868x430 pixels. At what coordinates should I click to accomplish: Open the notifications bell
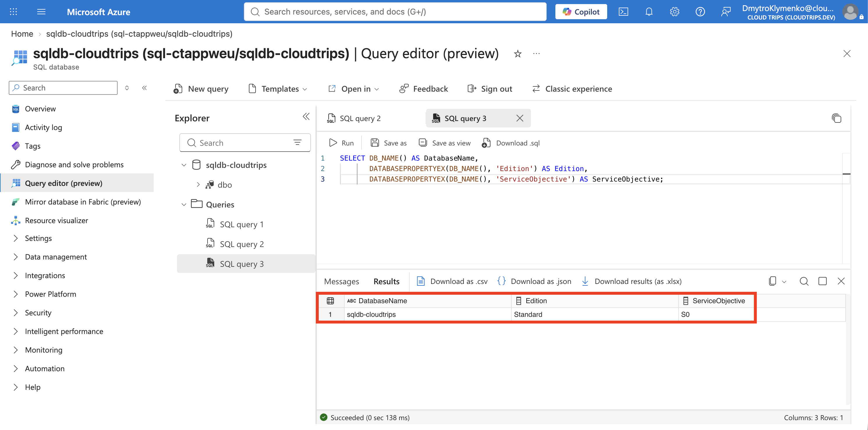click(x=649, y=12)
